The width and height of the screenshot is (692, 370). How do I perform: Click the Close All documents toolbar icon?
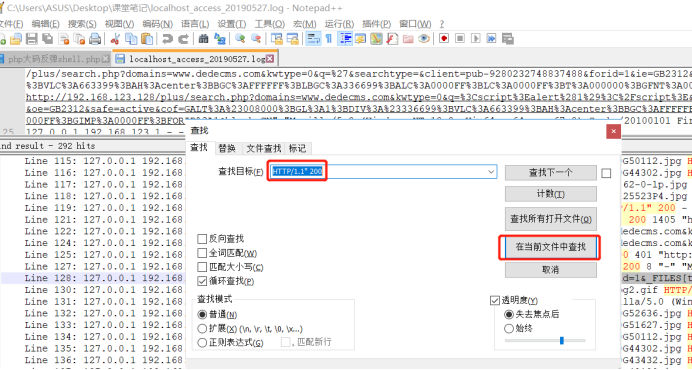(x=79, y=39)
